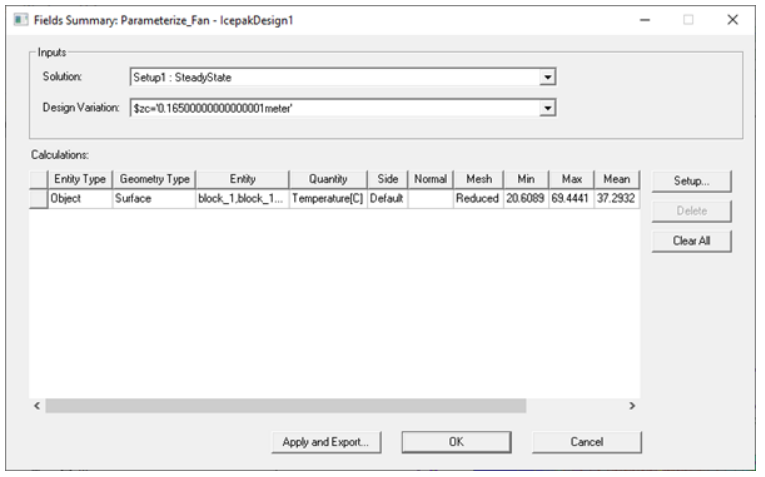Click the Entity Type column header
The width and height of the screenshot is (765, 477).
80,179
